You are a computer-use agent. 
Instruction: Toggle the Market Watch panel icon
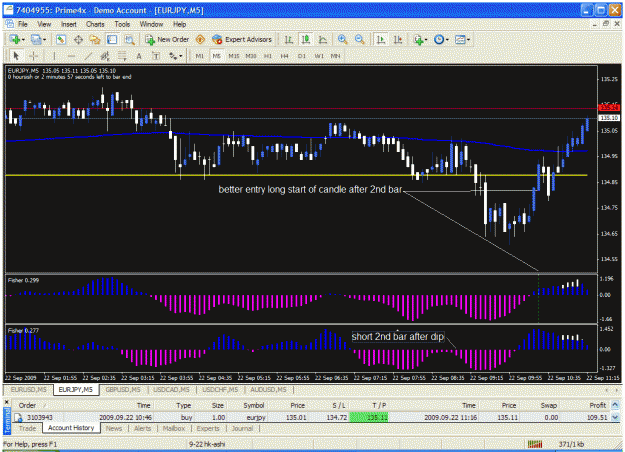[61, 39]
